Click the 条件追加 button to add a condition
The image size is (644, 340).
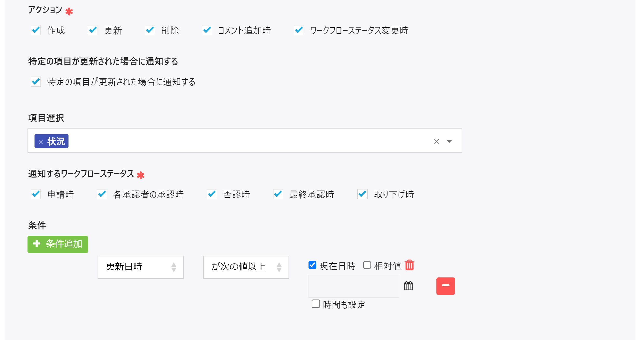point(58,244)
